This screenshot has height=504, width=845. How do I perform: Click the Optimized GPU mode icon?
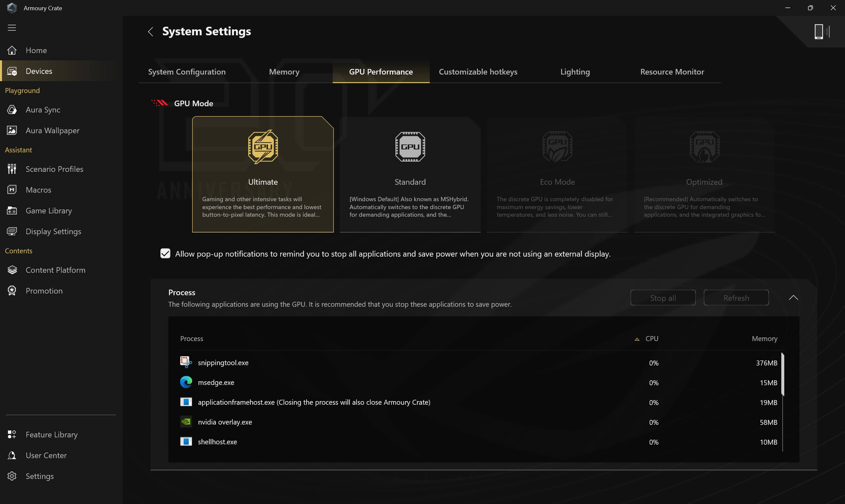tap(704, 147)
